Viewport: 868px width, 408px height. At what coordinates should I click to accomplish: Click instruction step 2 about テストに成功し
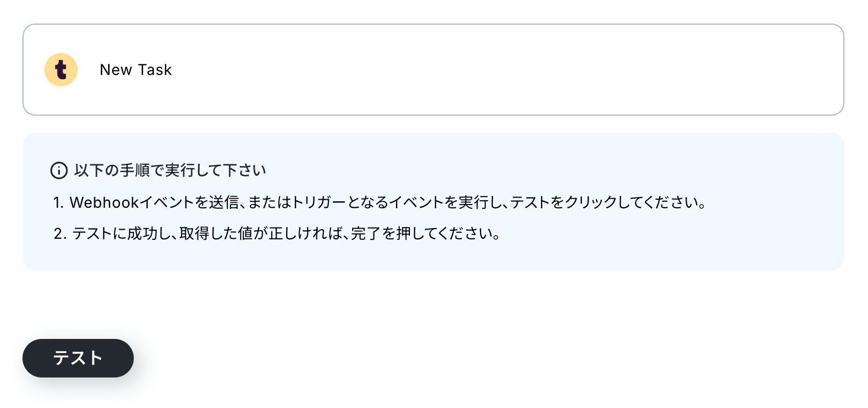click(x=277, y=233)
